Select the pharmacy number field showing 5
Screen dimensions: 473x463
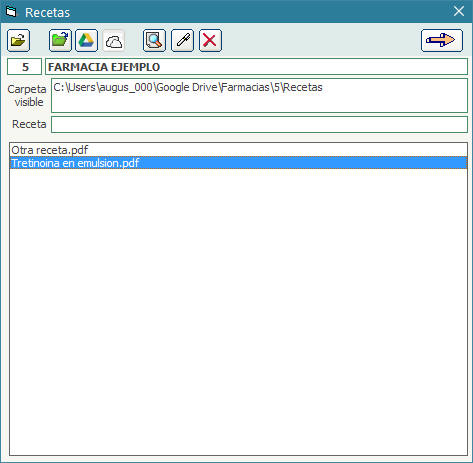25,67
